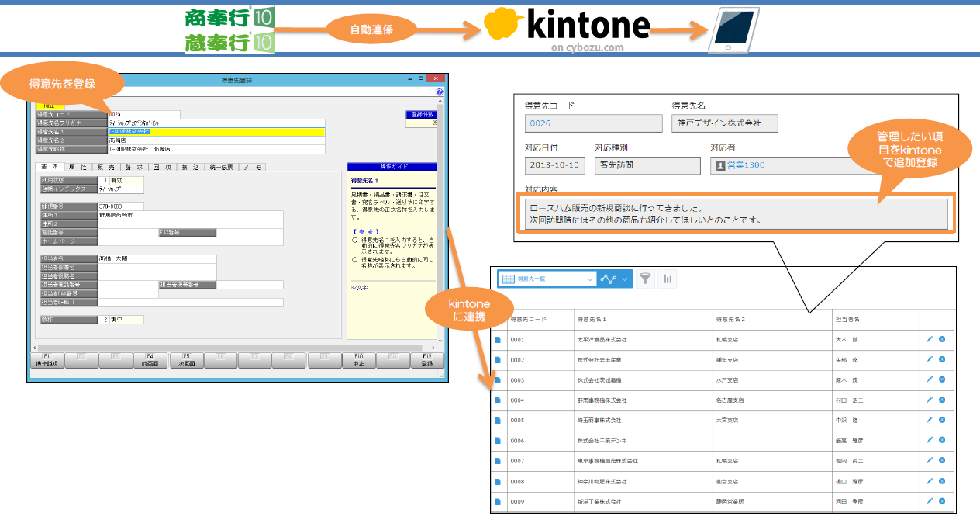Click the 住所1 field showing 群馬県高崎市

click(190, 215)
